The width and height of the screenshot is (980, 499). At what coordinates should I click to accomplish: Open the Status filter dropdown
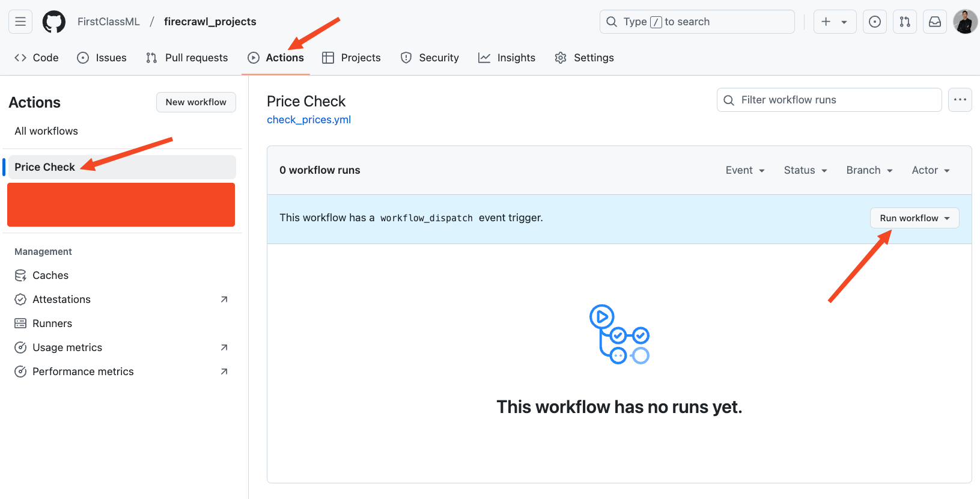(x=805, y=170)
